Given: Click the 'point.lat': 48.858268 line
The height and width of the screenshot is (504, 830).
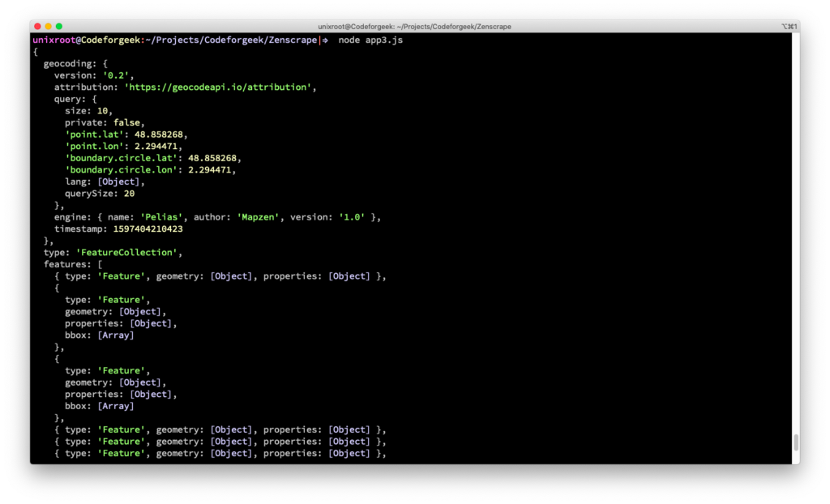Looking at the screenshot, I should tap(126, 135).
